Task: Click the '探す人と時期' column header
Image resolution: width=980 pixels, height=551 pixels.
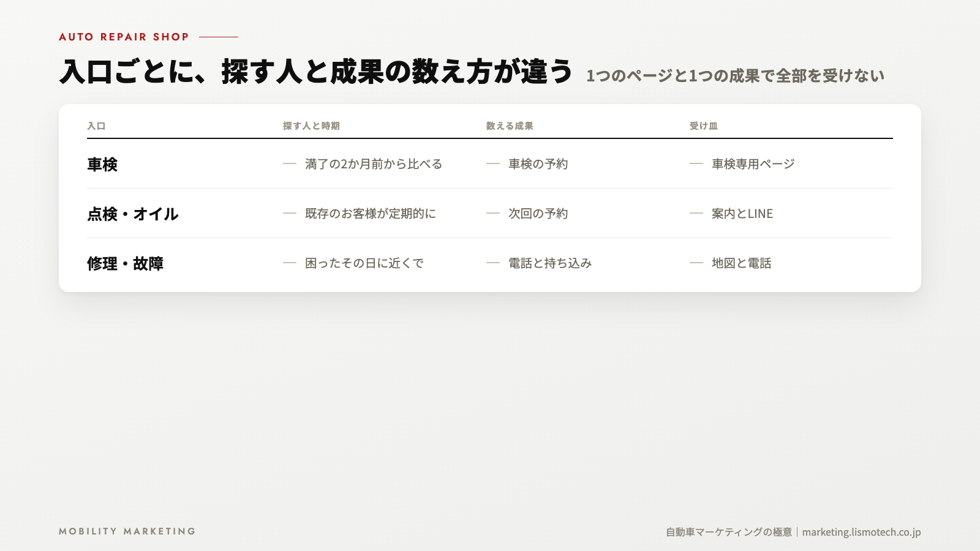Action: (311, 126)
